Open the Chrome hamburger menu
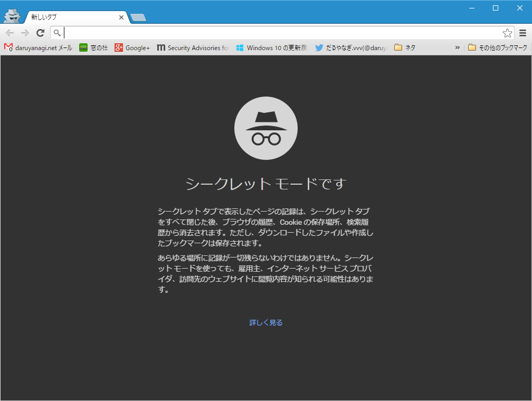The image size is (532, 401). tap(522, 33)
